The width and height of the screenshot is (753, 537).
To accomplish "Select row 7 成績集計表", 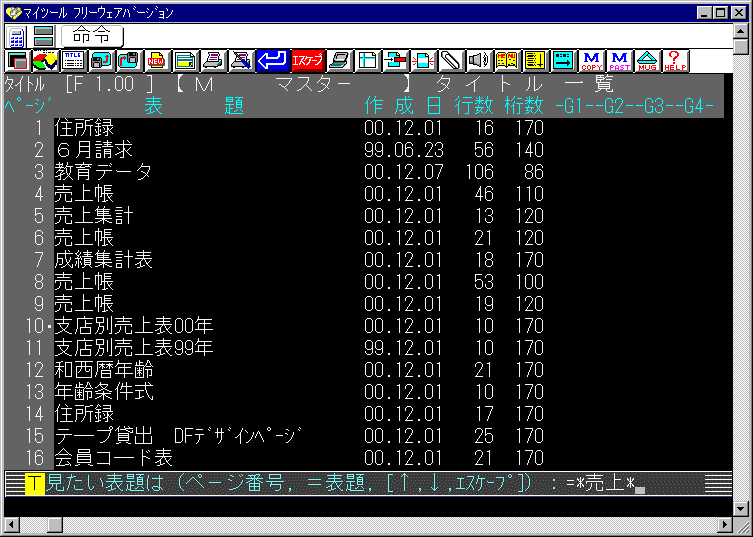I will [x=364, y=260].
